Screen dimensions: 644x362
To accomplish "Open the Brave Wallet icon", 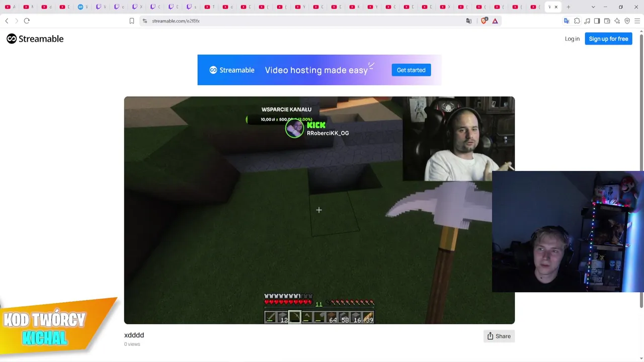I will (607, 21).
